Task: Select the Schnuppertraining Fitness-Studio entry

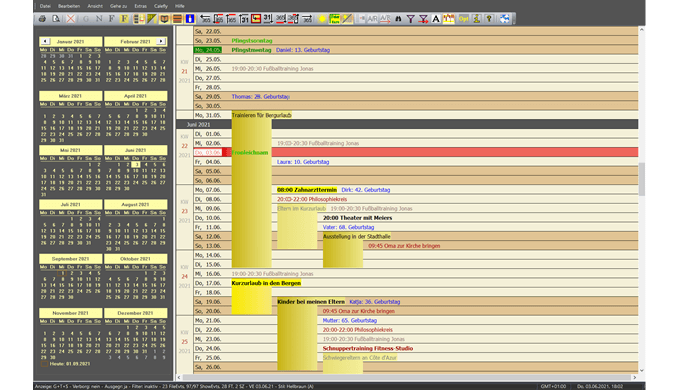Action: (x=368, y=348)
